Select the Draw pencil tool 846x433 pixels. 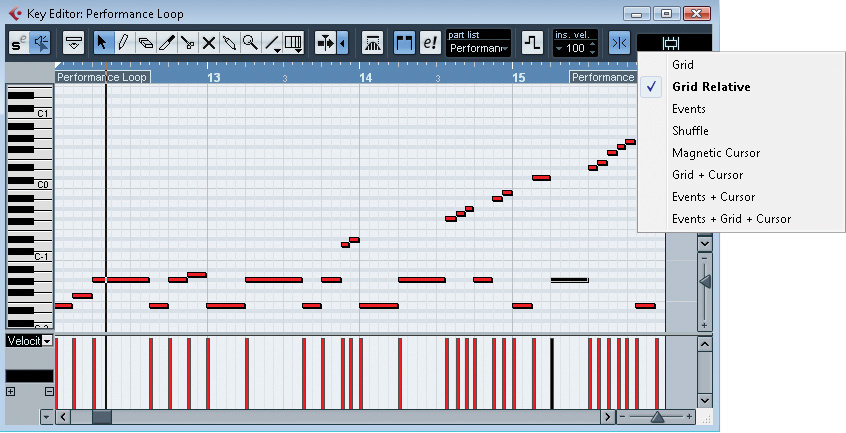(123, 43)
